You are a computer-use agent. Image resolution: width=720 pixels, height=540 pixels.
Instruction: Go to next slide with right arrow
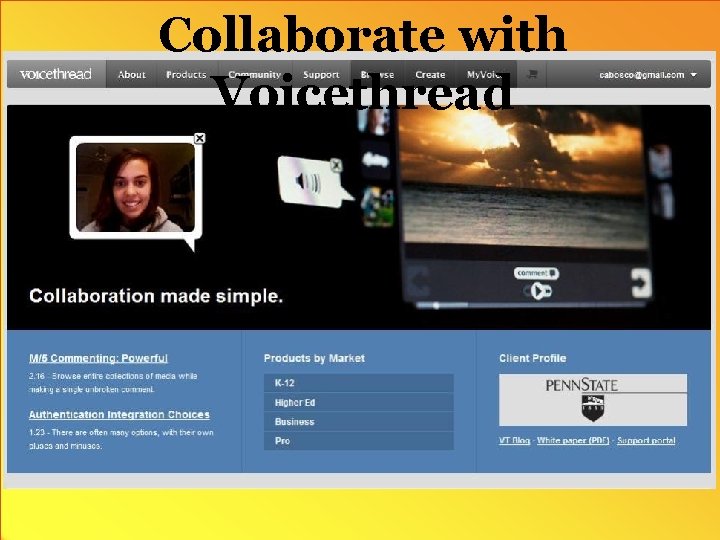point(641,282)
